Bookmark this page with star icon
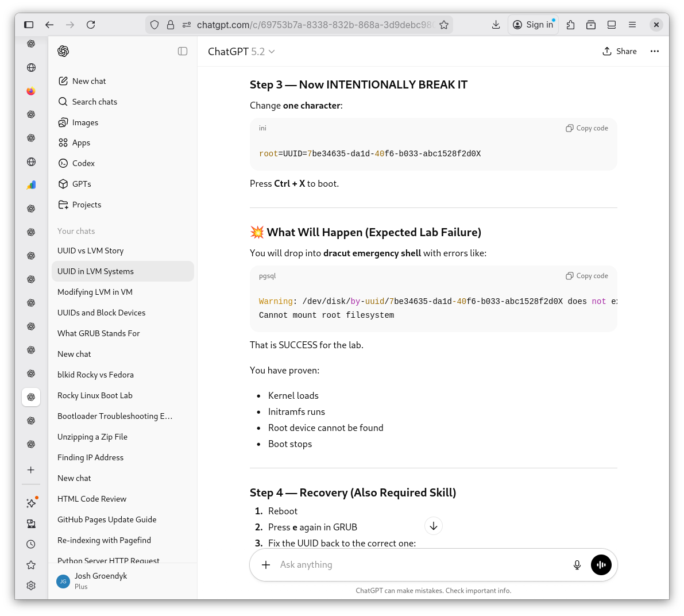 click(444, 25)
